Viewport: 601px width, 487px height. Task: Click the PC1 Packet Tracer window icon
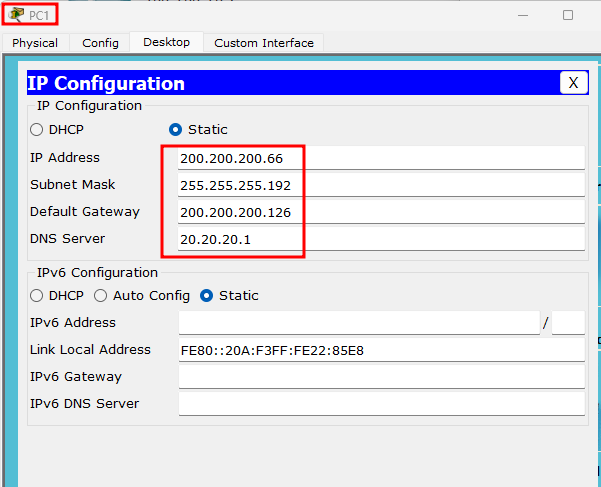click(16, 15)
